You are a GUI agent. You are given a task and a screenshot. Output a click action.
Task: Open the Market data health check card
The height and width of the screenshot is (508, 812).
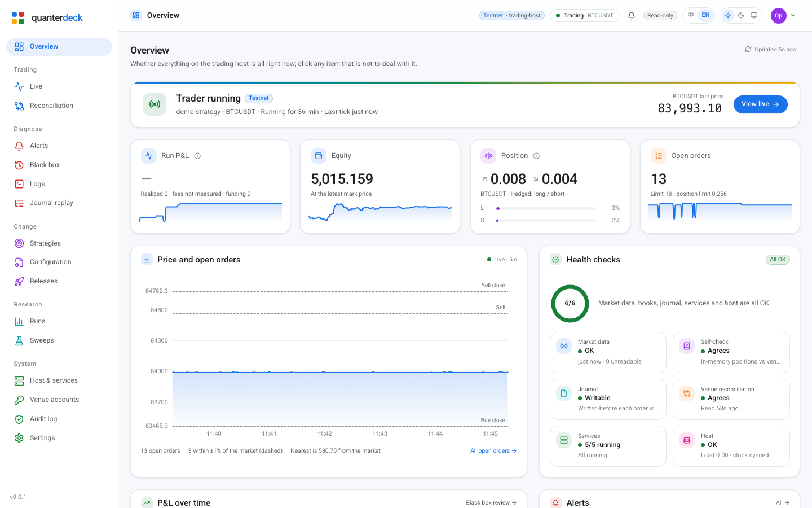click(608, 352)
